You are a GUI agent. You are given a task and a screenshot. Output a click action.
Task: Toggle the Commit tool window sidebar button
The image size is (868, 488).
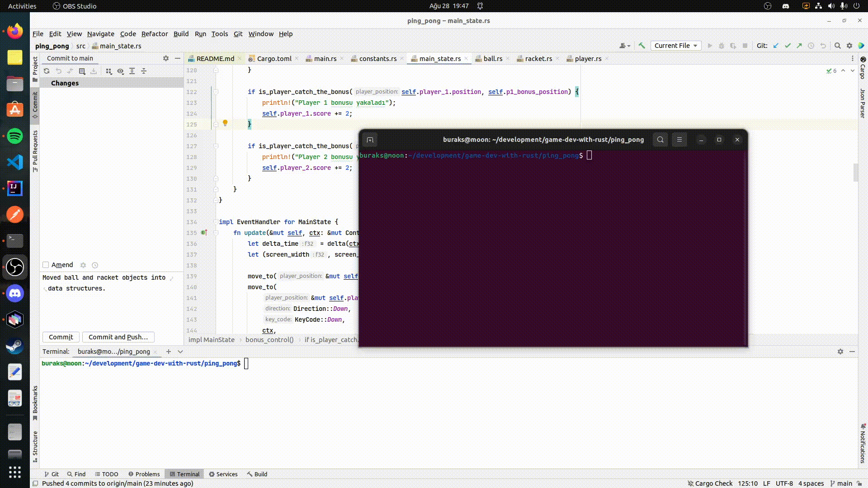(x=35, y=105)
